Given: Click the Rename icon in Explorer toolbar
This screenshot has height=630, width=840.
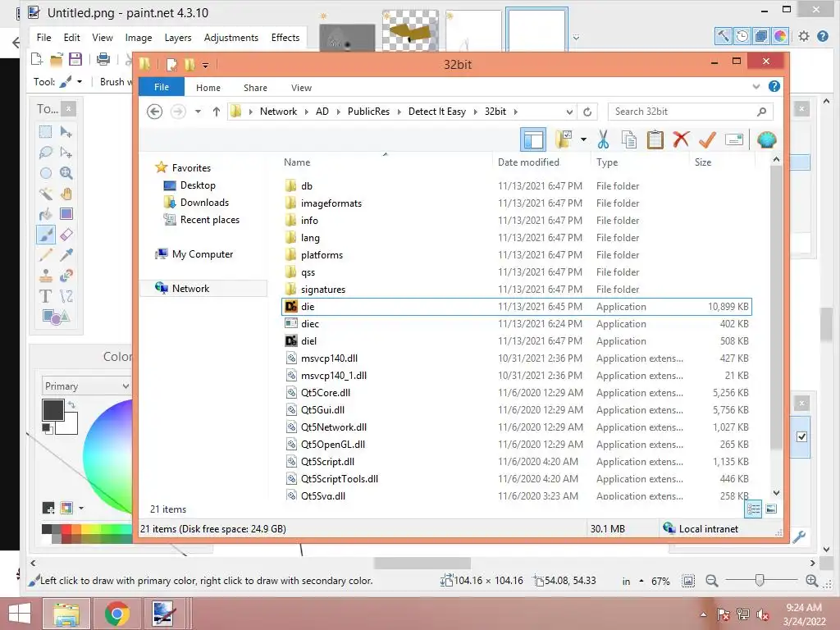Looking at the screenshot, I should [734, 139].
